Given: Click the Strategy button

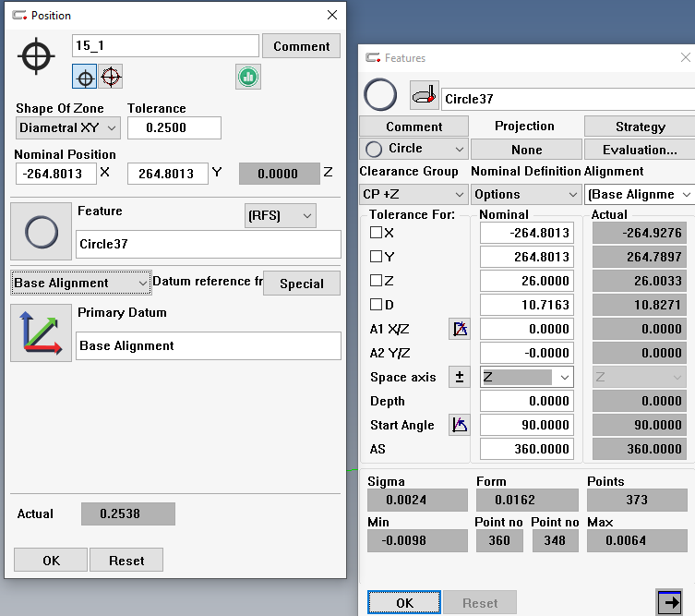Looking at the screenshot, I should pos(639,127).
